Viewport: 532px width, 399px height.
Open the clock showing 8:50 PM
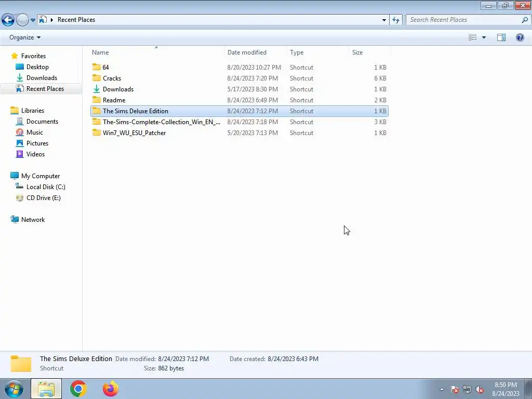point(506,389)
